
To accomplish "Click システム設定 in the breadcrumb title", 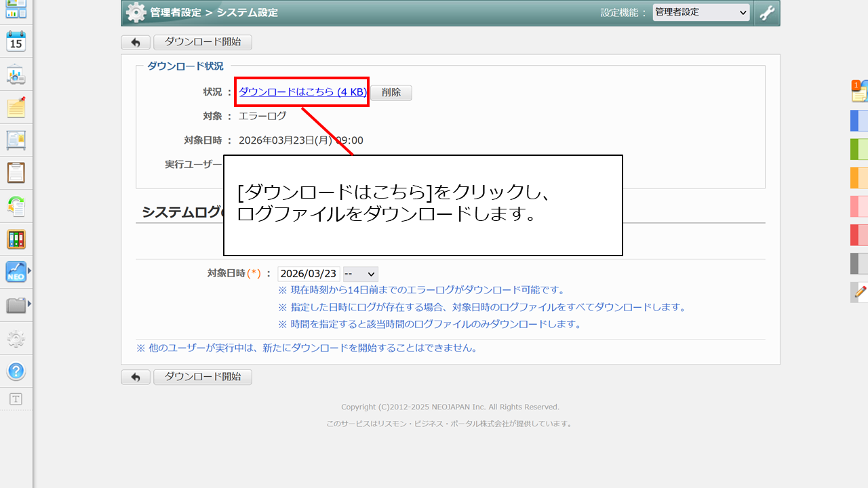I will tap(247, 13).
